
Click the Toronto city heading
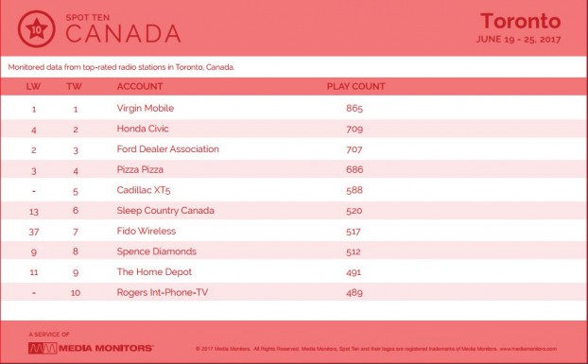(521, 21)
